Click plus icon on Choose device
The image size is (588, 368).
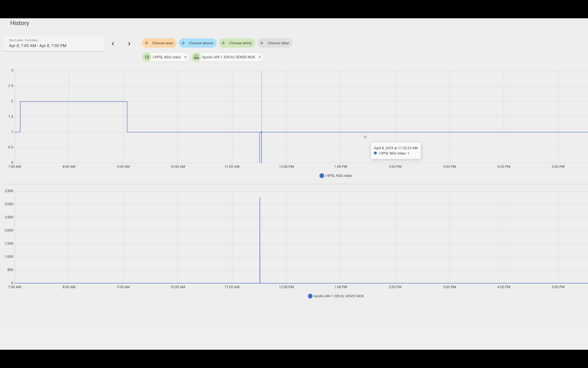point(183,43)
